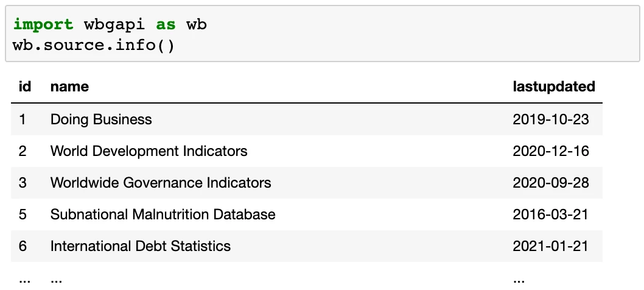Click the 'Doing Business' row name
The height and width of the screenshot is (290, 644).
[101, 119]
